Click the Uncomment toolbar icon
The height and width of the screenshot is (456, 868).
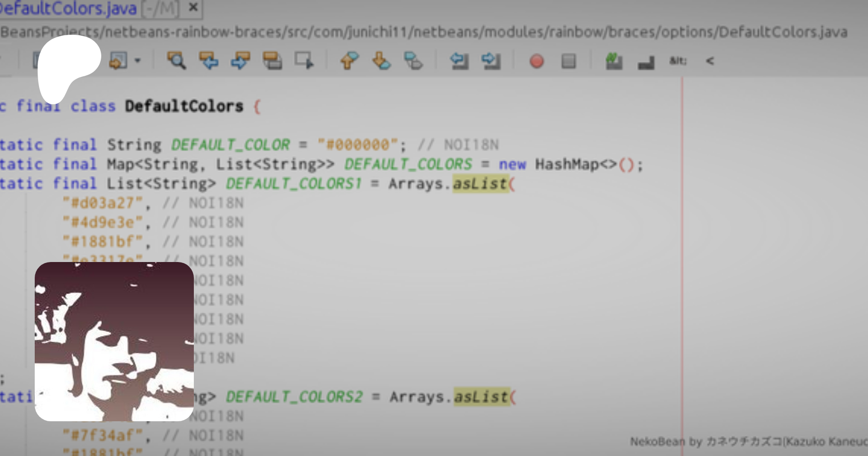point(646,62)
